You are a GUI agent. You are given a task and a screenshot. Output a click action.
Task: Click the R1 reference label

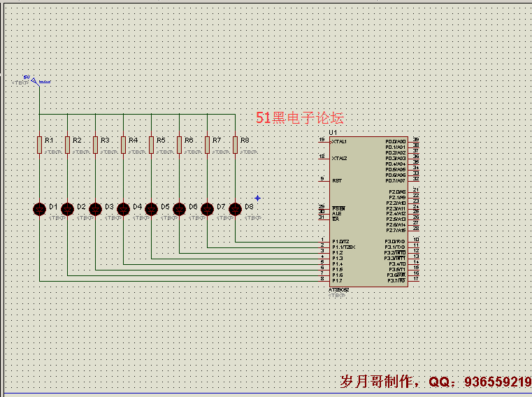[49, 140]
